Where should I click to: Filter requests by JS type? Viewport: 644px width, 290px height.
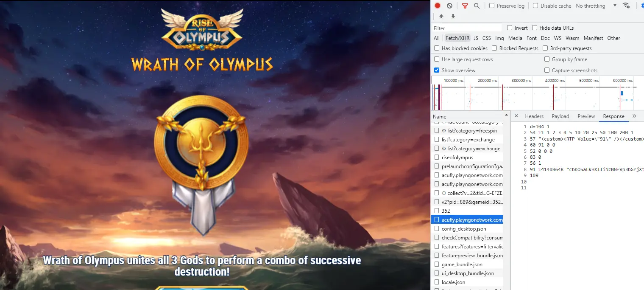pyautogui.click(x=476, y=38)
